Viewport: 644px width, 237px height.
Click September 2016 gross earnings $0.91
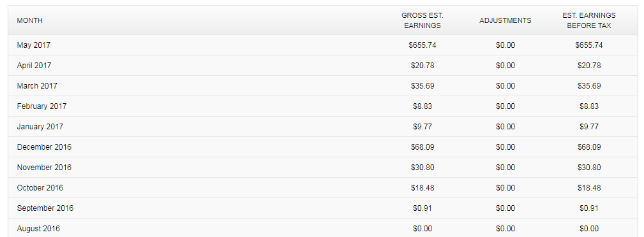point(423,208)
